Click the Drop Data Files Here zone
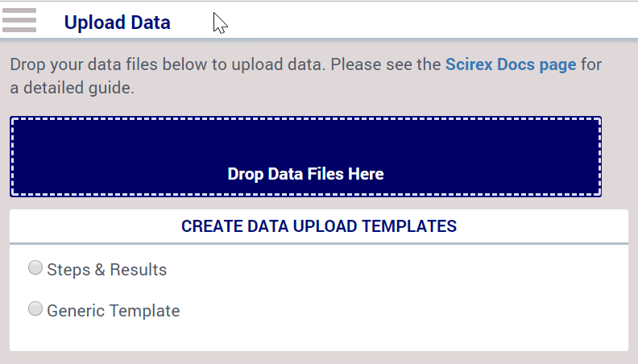 pos(305,156)
